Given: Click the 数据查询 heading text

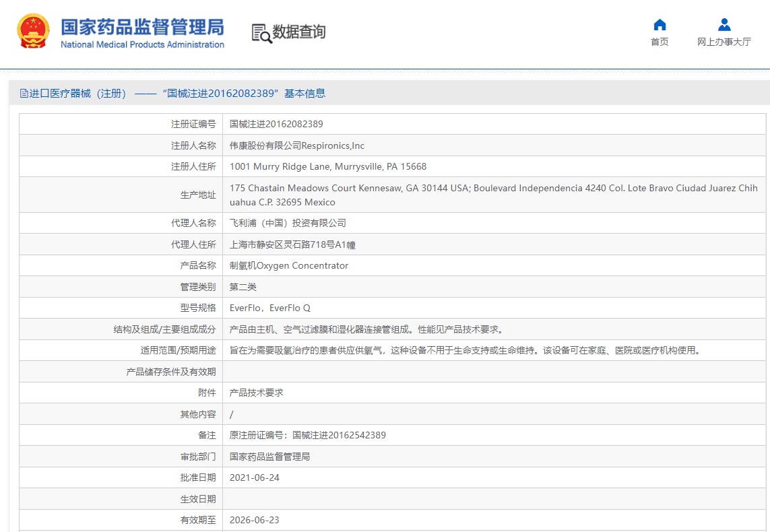Looking at the screenshot, I should (x=299, y=32).
